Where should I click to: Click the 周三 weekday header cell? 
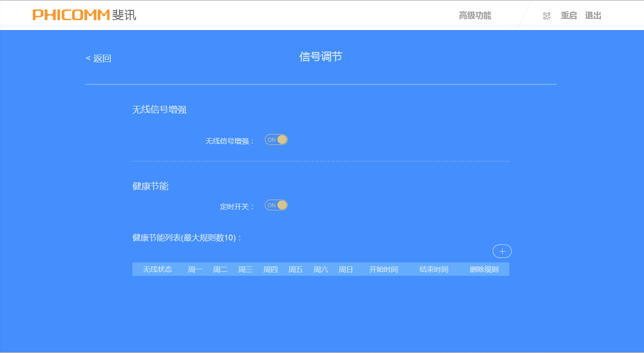(245, 269)
